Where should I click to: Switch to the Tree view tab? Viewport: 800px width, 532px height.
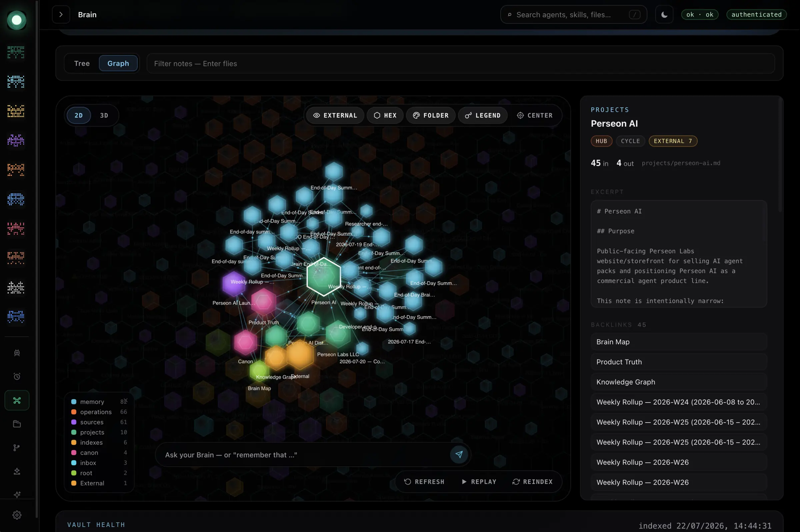coord(82,63)
